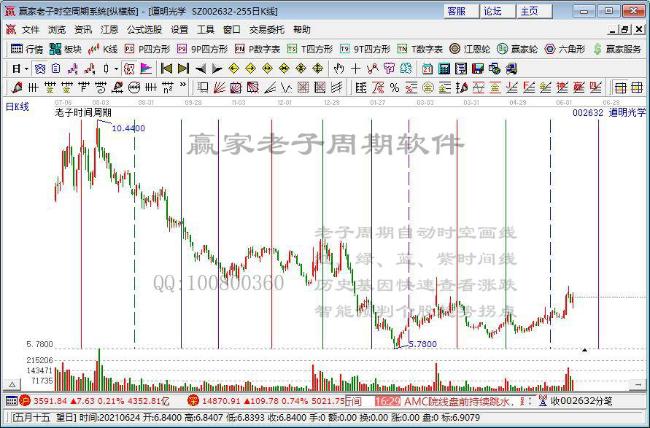Open 赢家服务 with dollar icon
This screenshot has width=650, height=428.
[x=617, y=49]
